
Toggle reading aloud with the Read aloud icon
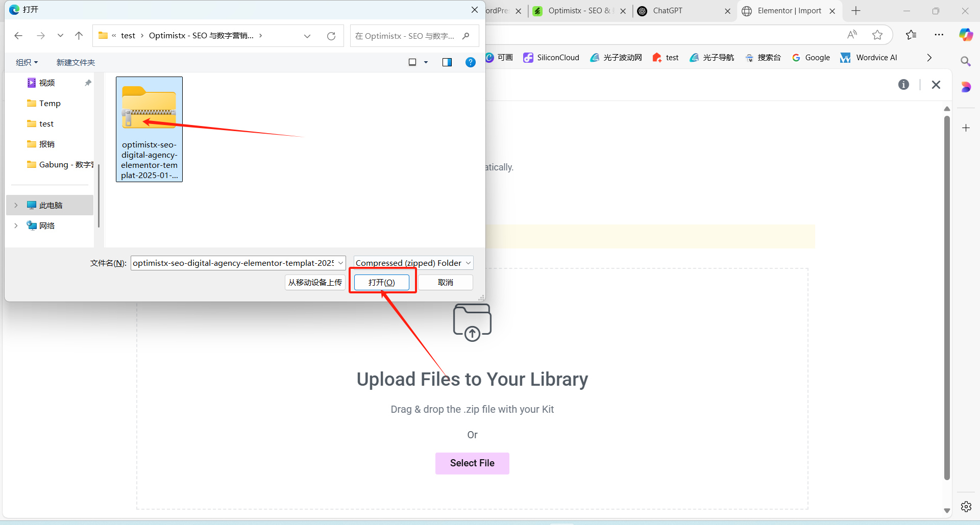click(852, 35)
